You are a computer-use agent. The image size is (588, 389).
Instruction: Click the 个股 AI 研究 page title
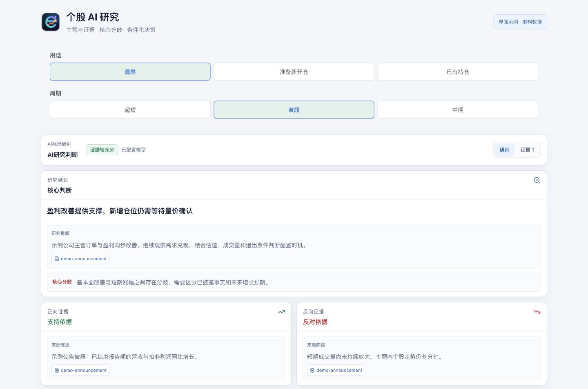click(x=93, y=17)
